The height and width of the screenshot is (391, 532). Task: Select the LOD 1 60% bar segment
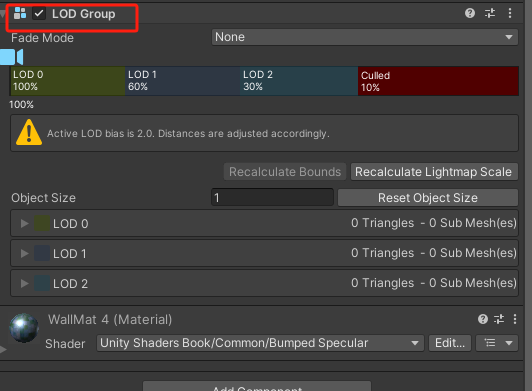click(183, 81)
